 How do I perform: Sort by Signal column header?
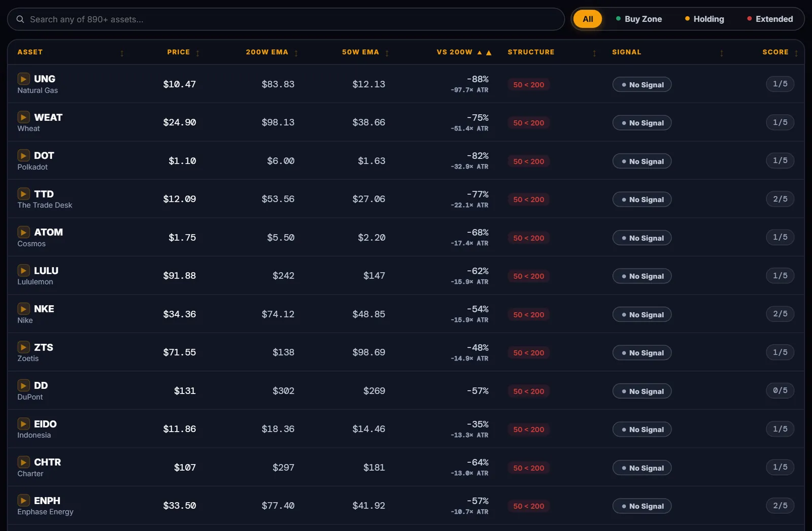[x=626, y=52]
